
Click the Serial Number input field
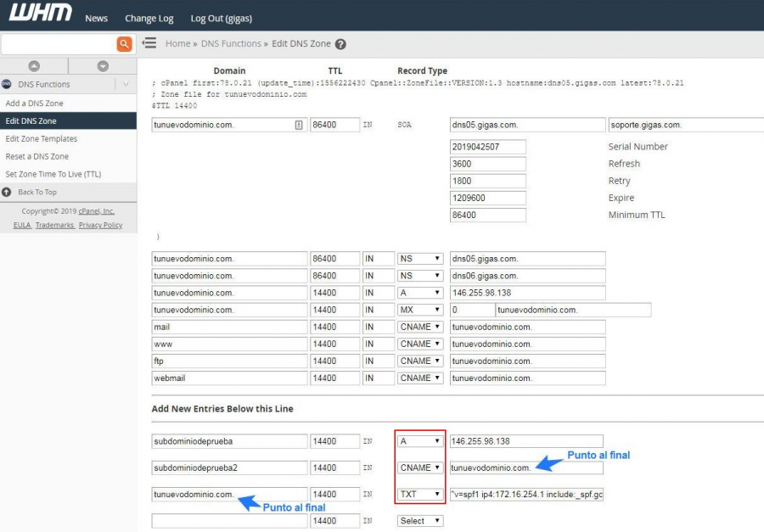click(487, 147)
